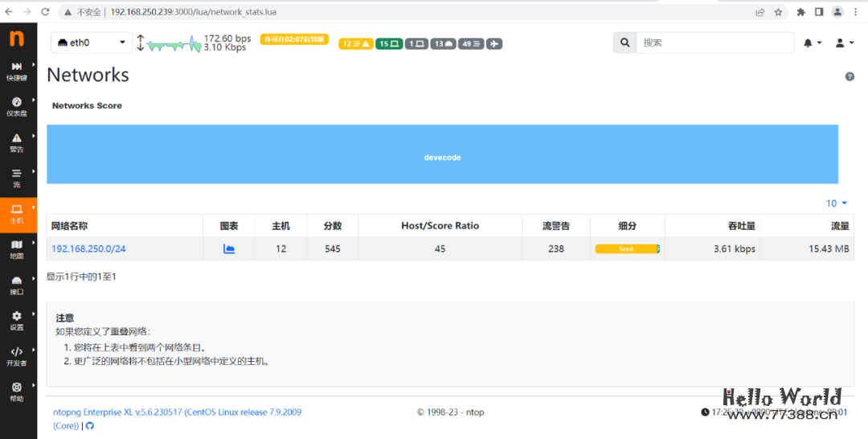Open the rows-per-page 10 dropdown
868x439 pixels.
(x=837, y=203)
